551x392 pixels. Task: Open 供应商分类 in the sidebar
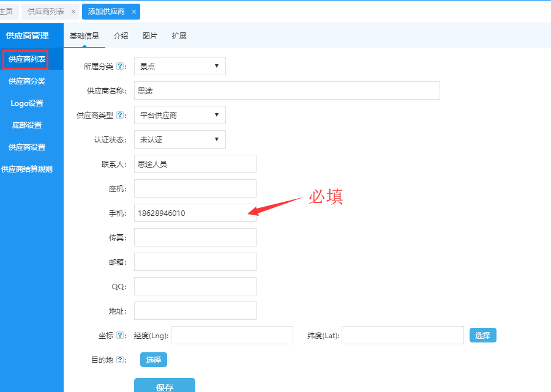pyautogui.click(x=27, y=81)
